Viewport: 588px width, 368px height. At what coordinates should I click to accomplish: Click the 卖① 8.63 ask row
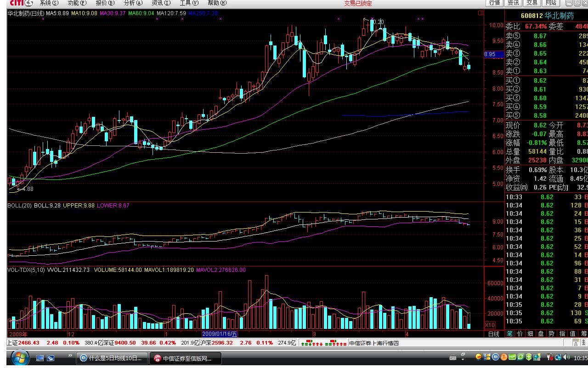547,71
